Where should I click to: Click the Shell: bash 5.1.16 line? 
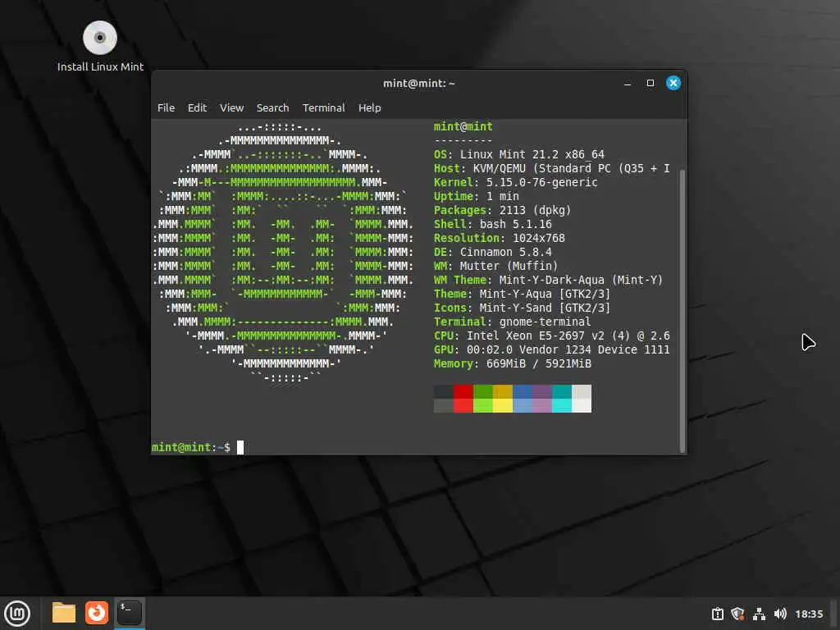[492, 224]
